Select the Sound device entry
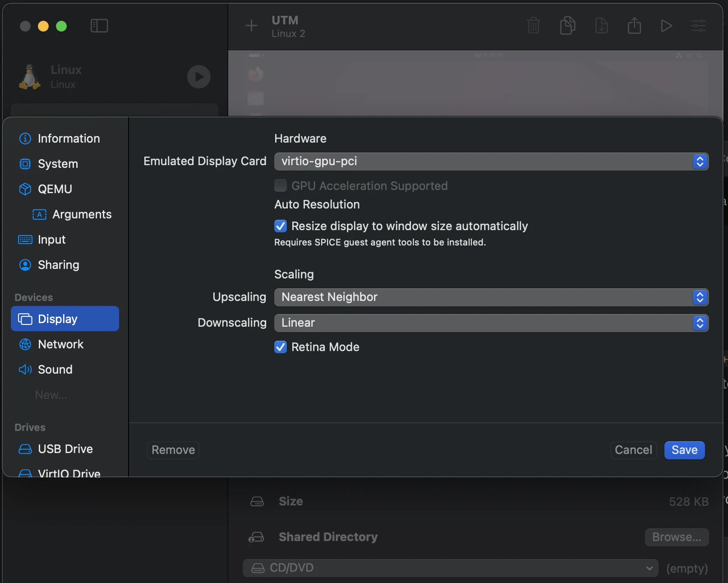 (65, 370)
